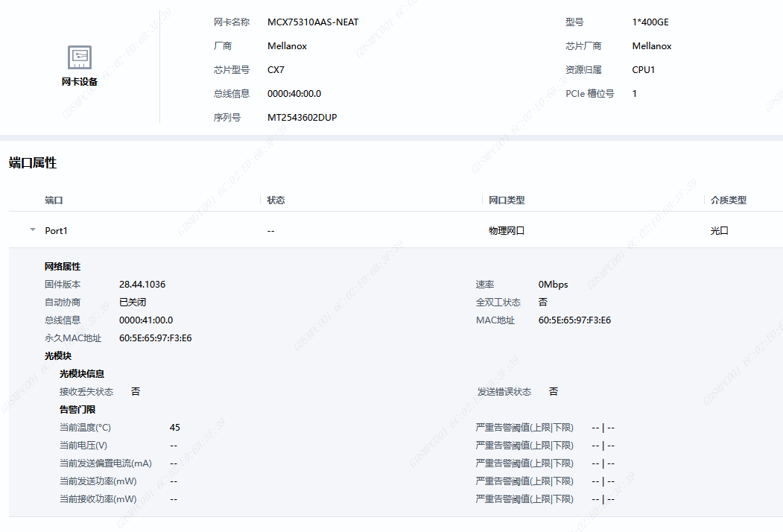Click the chip model value CX7
This screenshot has height=532, width=783.
click(276, 70)
